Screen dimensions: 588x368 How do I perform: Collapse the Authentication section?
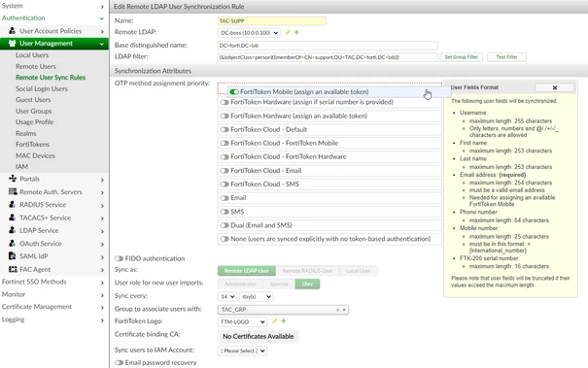[54, 17]
